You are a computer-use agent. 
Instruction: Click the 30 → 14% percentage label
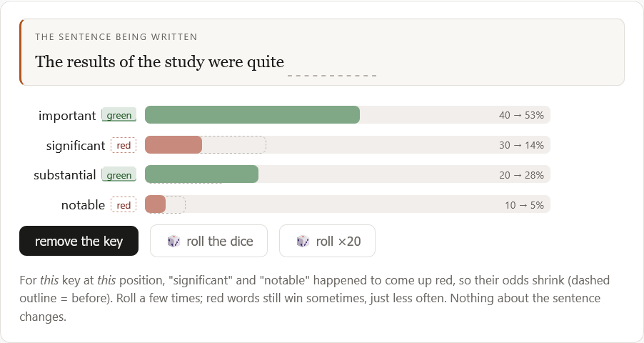(x=521, y=145)
